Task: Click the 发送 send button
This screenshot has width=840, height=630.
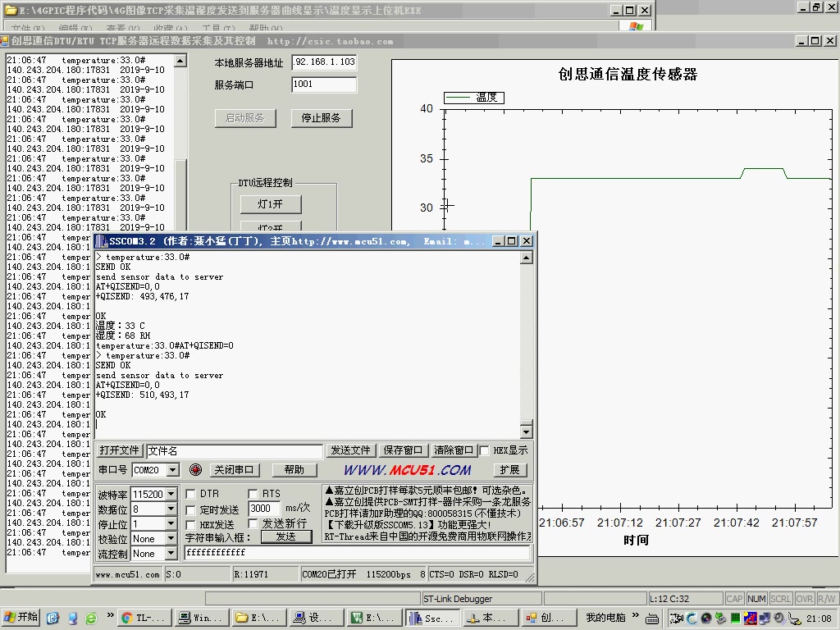Action: (285, 536)
